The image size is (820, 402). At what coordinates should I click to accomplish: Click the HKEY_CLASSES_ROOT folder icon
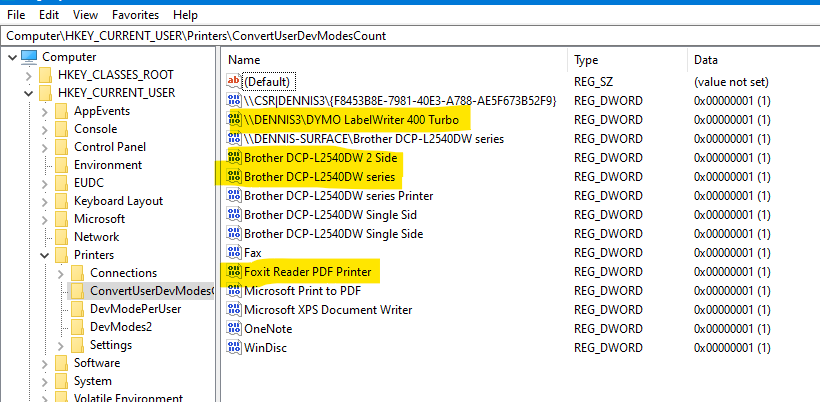point(45,75)
